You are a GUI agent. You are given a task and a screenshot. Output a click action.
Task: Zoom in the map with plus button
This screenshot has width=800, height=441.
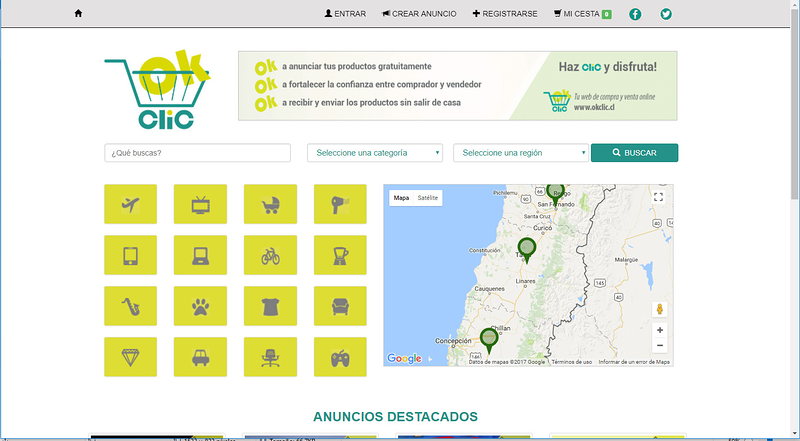coord(659,329)
